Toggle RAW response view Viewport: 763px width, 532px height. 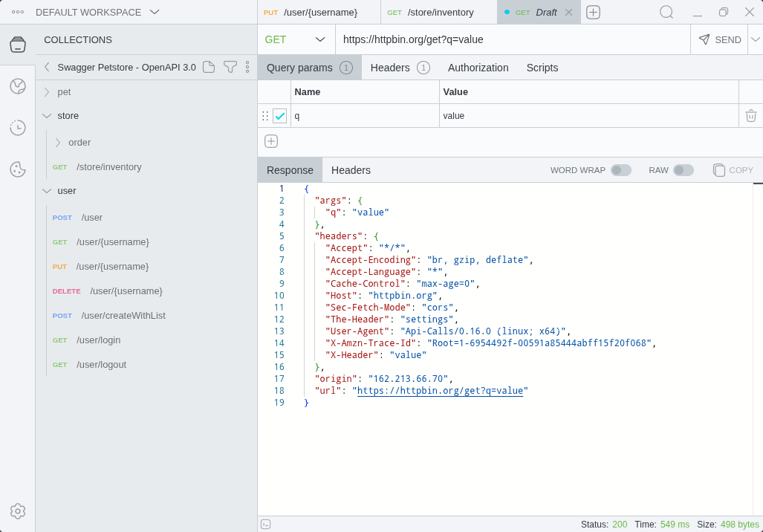(683, 170)
